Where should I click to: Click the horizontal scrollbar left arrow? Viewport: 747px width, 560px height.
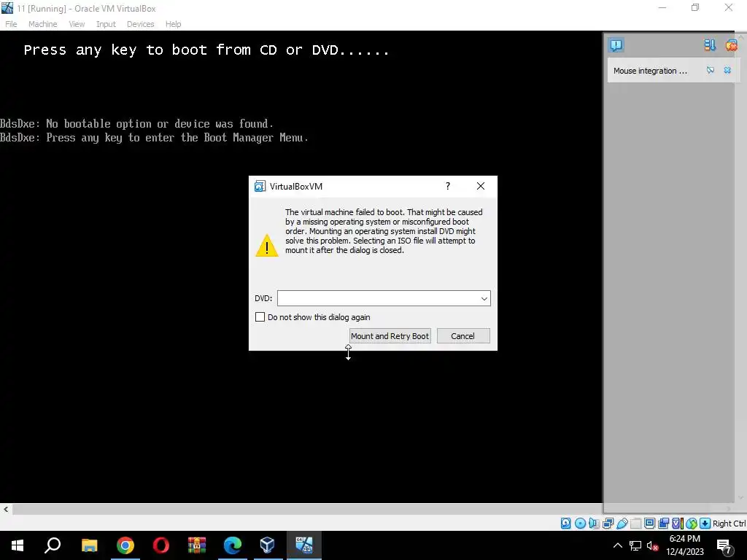click(6, 510)
